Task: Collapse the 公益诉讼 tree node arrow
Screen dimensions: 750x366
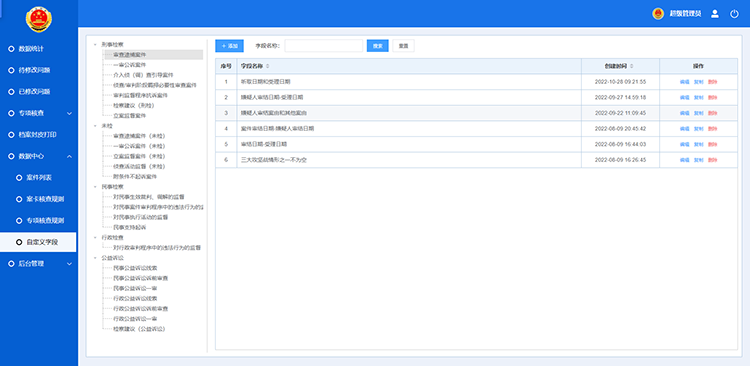Action: pyautogui.click(x=95, y=258)
